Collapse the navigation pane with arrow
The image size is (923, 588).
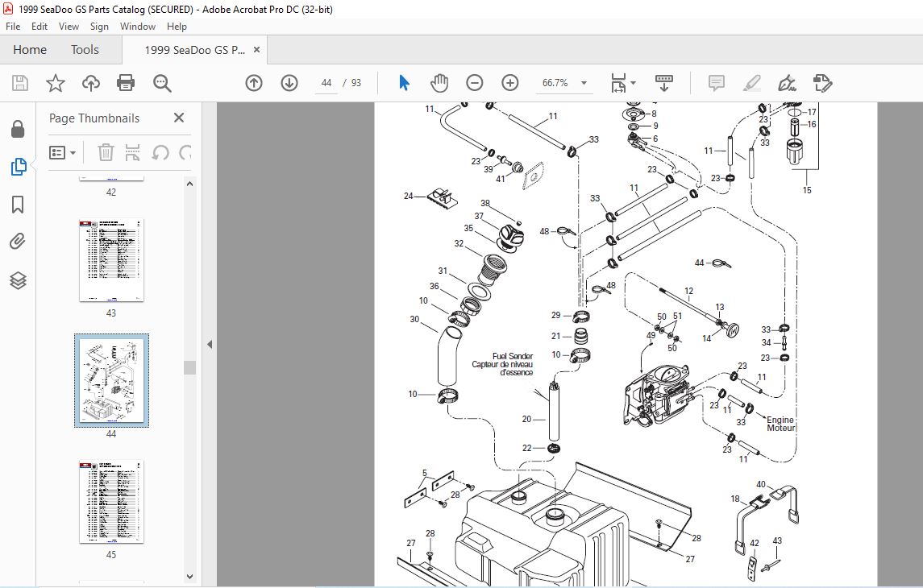pyautogui.click(x=210, y=345)
